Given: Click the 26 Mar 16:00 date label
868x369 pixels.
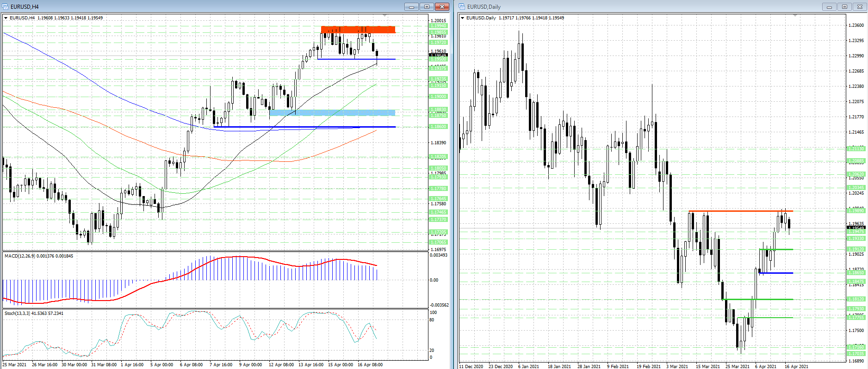Looking at the screenshot, I should pos(44,365).
